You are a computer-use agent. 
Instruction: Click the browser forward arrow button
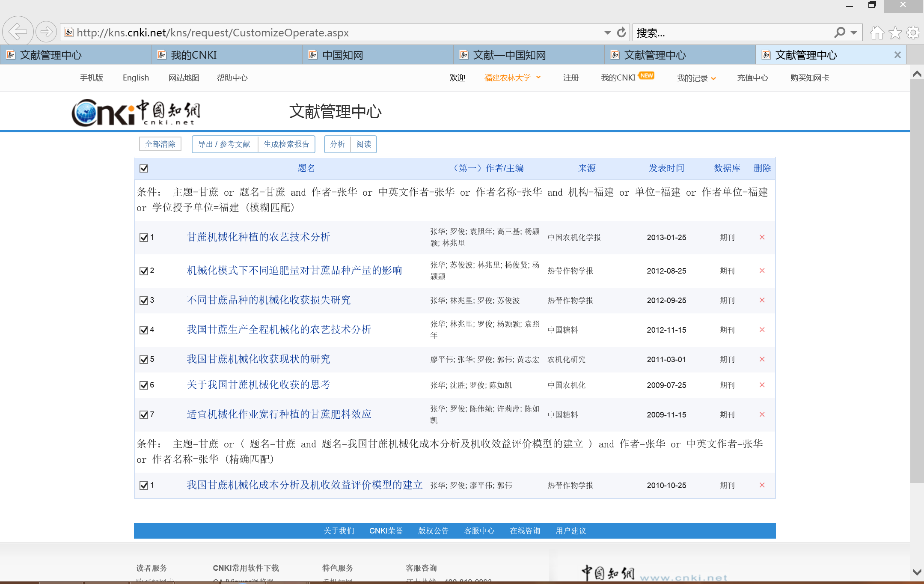point(46,32)
